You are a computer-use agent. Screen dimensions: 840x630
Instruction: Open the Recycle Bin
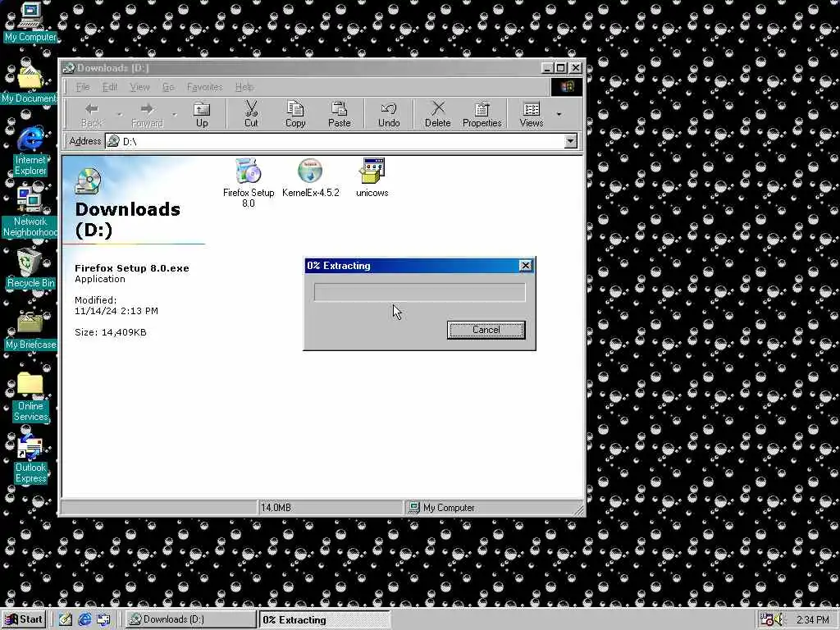(30, 268)
